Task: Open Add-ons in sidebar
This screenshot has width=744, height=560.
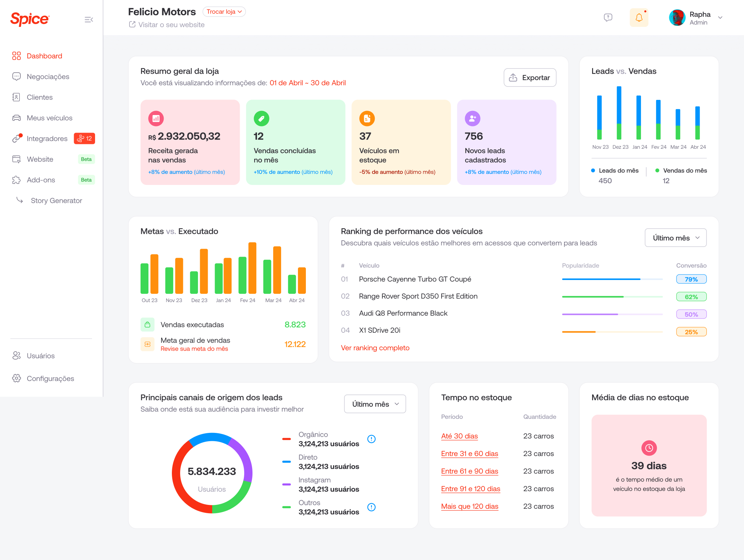Action: (x=41, y=180)
